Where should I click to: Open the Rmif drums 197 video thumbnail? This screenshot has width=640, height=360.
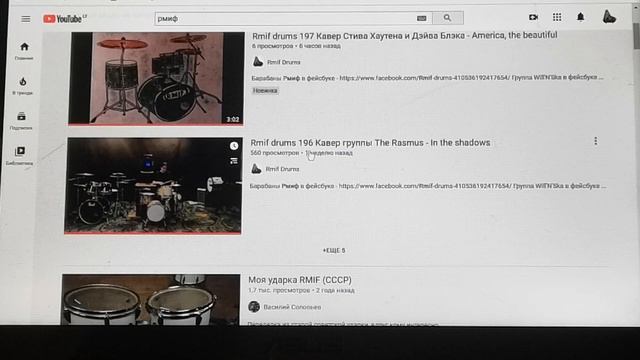point(156,78)
